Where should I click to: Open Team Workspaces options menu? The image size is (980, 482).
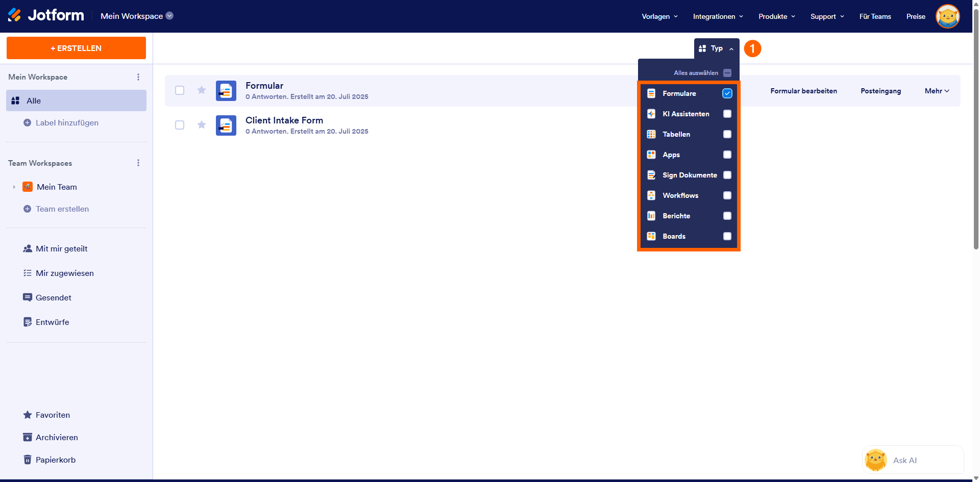pyautogui.click(x=138, y=163)
